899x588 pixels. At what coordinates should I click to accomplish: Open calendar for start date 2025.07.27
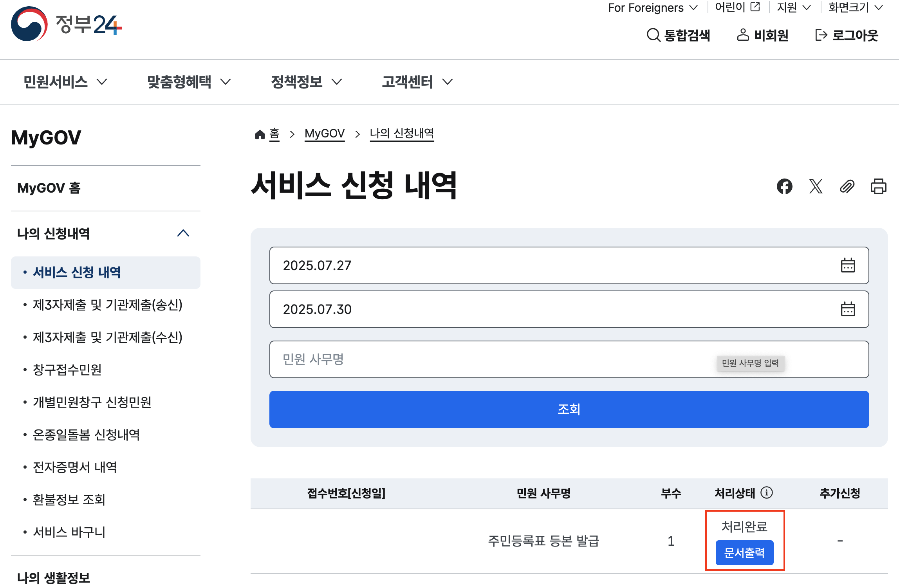(848, 265)
